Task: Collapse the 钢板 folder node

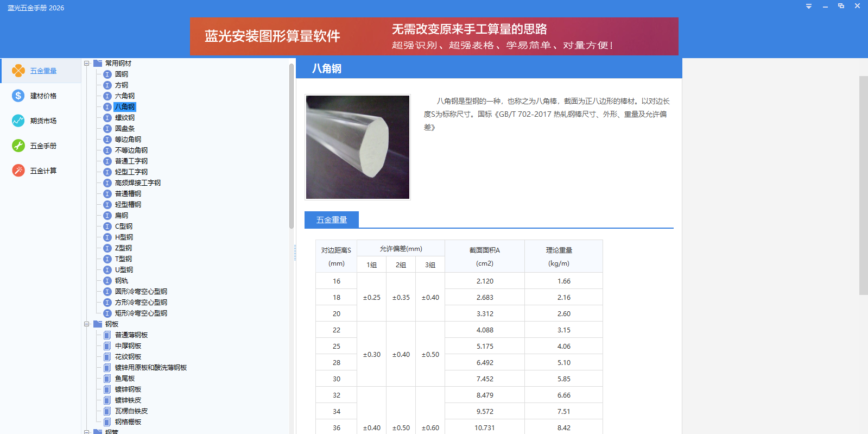Action: 87,324
